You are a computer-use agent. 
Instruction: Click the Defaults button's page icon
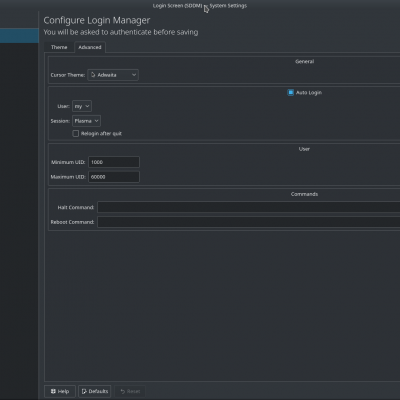[x=84, y=391]
